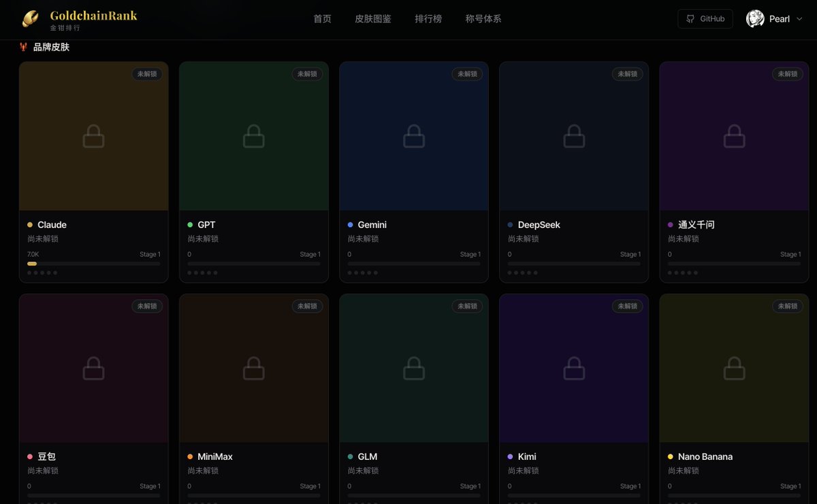Click the stage dots under Claude progress

(x=42, y=272)
